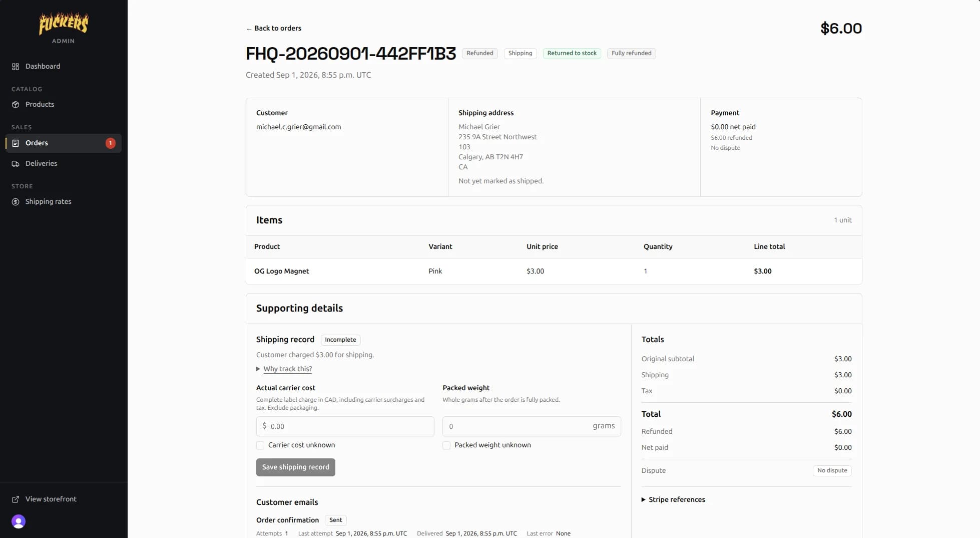
Task: Open Dashboard in the sidebar
Action: pos(64,67)
